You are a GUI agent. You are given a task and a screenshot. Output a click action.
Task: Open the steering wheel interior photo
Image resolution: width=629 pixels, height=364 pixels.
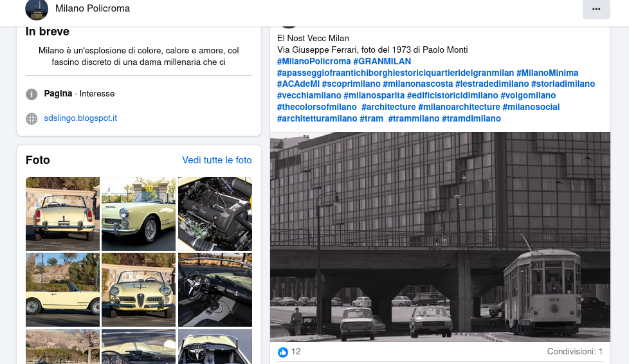point(215,289)
